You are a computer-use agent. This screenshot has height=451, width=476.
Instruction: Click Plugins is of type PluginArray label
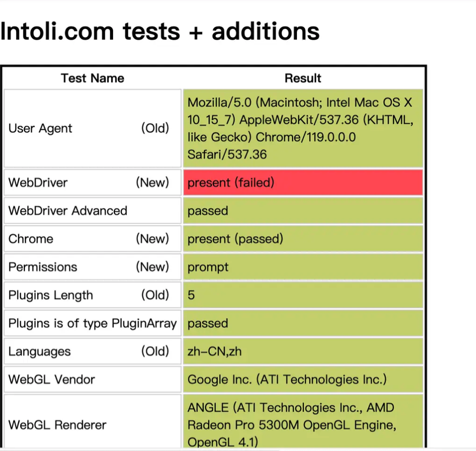coord(92,323)
